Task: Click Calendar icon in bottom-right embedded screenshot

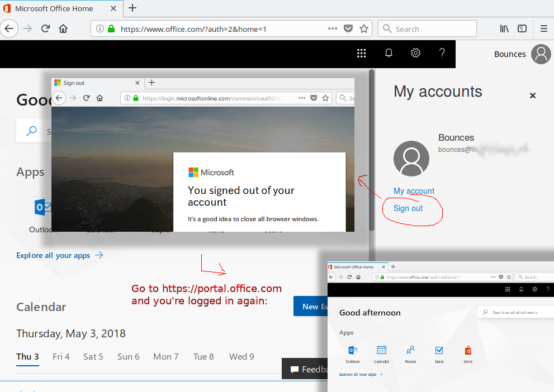Action: coord(382,350)
